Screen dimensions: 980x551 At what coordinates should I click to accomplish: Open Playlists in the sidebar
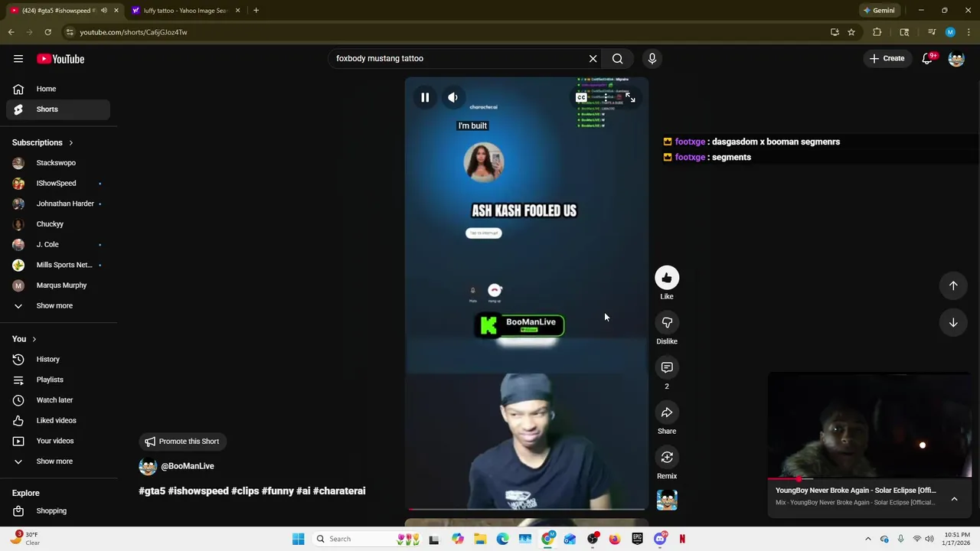(58, 380)
